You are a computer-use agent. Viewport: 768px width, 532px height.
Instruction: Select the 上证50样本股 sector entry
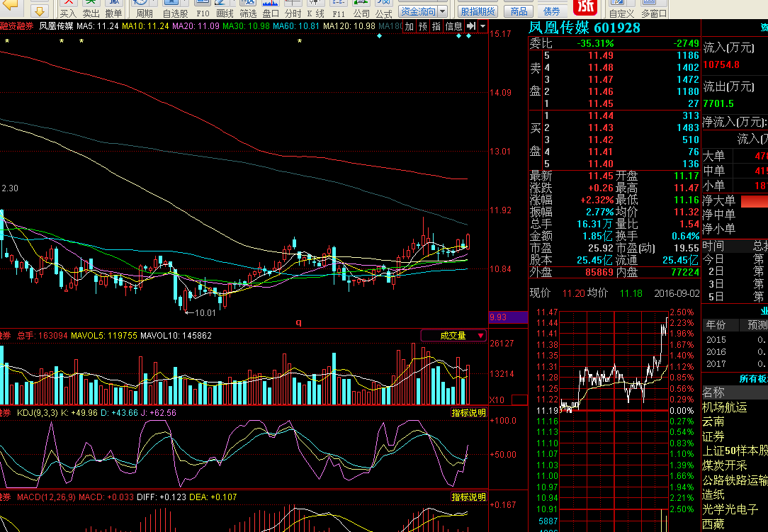pyautogui.click(x=735, y=451)
